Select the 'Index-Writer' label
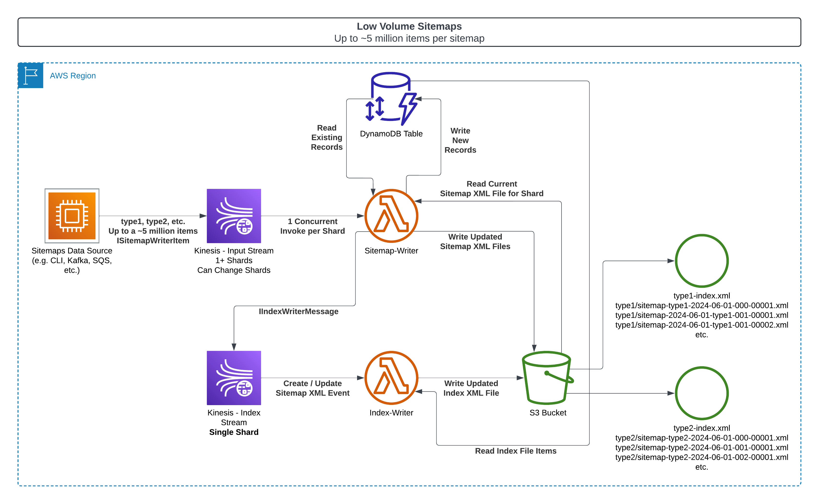This screenshot has width=819, height=504. tap(391, 413)
